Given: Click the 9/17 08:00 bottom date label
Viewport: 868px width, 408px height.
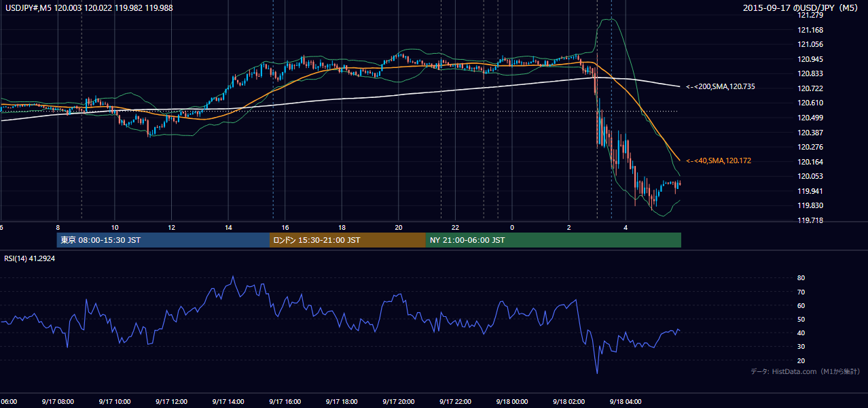Looking at the screenshot, I should pyautogui.click(x=57, y=401).
